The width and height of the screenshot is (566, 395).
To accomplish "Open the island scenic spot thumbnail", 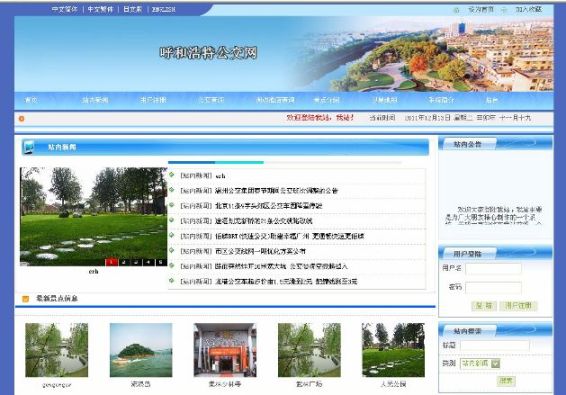I will pos(141,350).
